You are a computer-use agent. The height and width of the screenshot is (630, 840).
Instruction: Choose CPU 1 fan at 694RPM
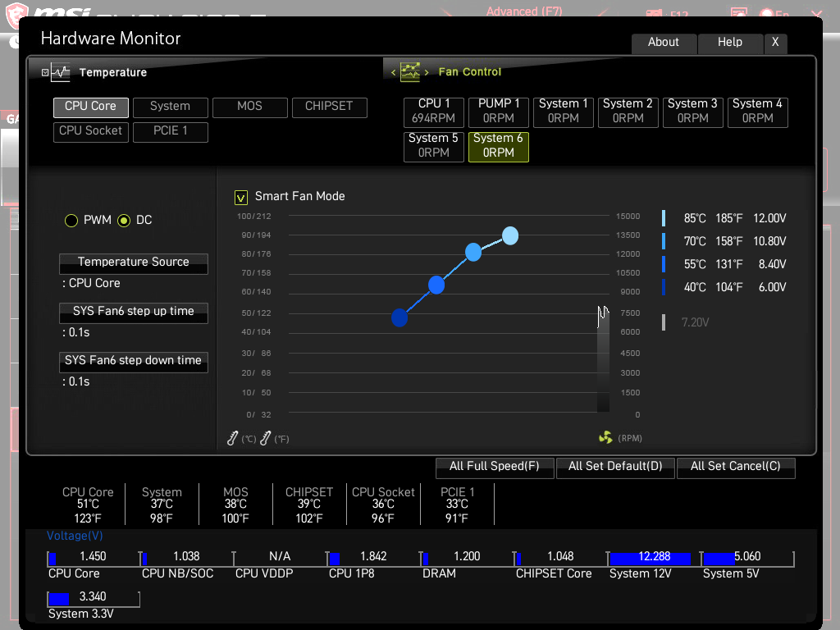pos(434,112)
